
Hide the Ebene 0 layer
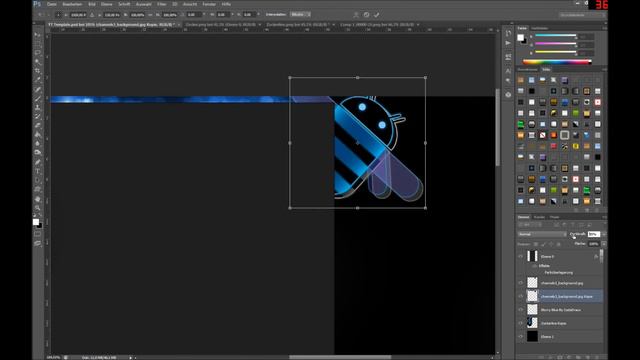(520, 256)
